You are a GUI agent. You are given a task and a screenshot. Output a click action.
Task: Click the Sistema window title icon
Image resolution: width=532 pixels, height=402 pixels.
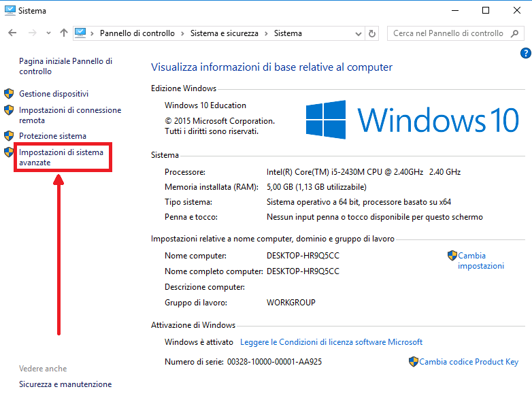coord(10,10)
